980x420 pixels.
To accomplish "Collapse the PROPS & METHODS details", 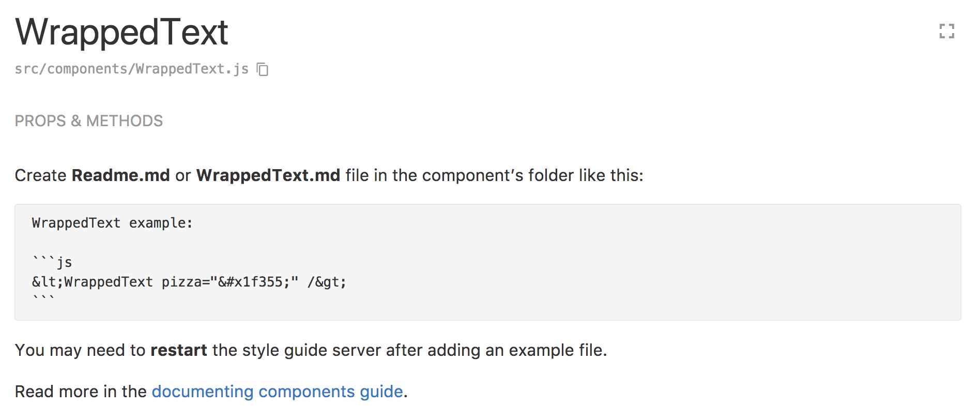I will click(x=89, y=121).
